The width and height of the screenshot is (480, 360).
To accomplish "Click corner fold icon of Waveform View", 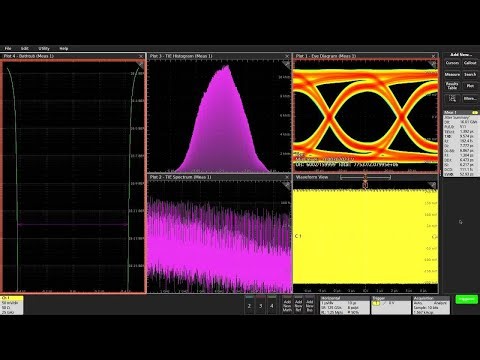I will click(432, 185).
